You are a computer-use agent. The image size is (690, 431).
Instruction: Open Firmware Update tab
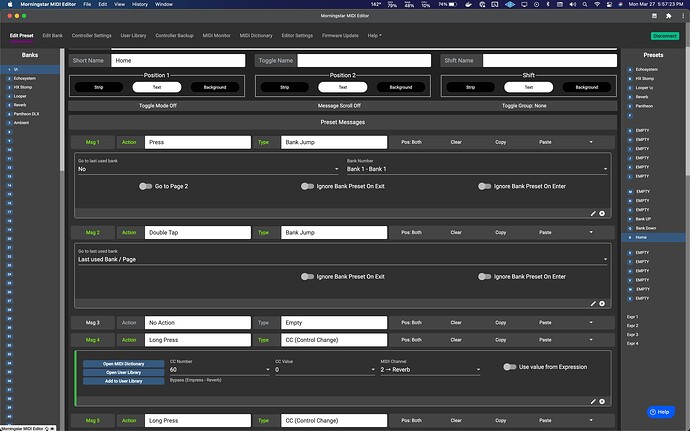click(340, 36)
